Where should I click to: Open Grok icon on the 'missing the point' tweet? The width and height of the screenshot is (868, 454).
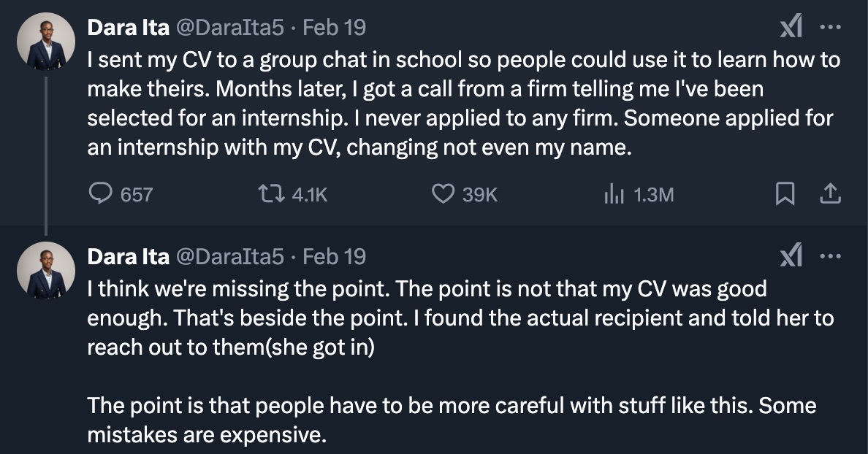click(791, 256)
